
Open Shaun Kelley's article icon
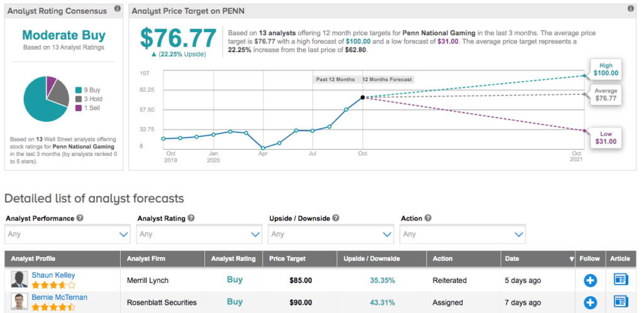pyautogui.click(x=621, y=280)
